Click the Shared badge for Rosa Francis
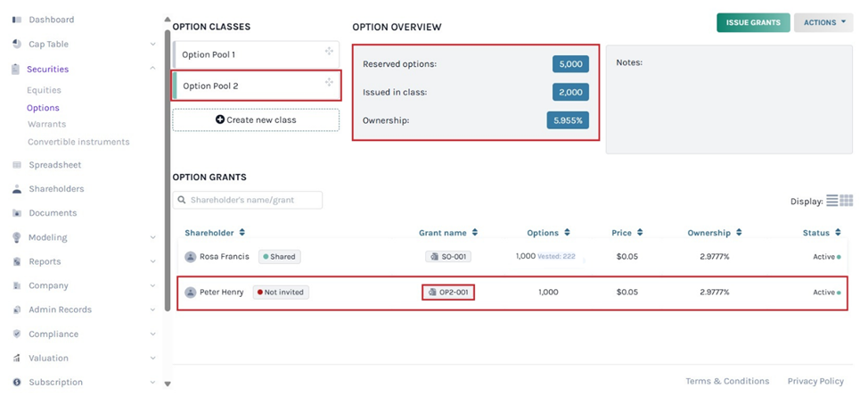The width and height of the screenshot is (868, 396). (x=280, y=257)
